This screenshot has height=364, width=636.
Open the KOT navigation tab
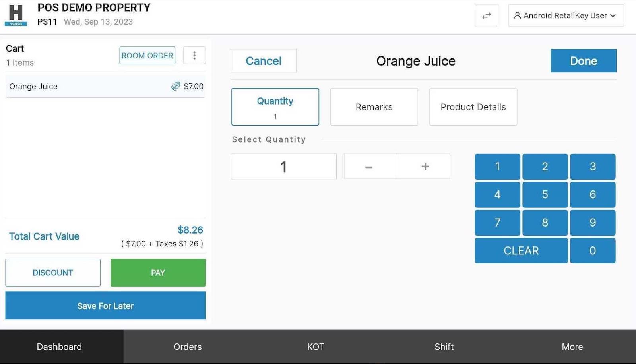(x=316, y=347)
